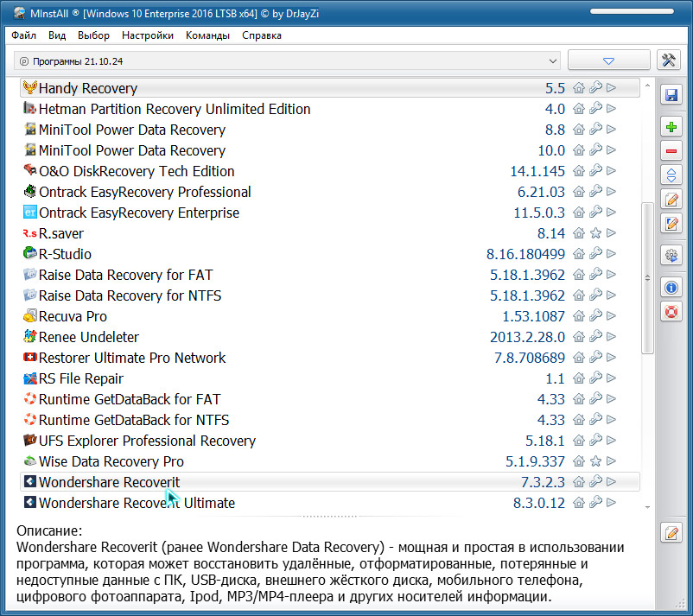Click the blue info icon in sidebar
This screenshot has width=693, height=616.
pos(671,288)
